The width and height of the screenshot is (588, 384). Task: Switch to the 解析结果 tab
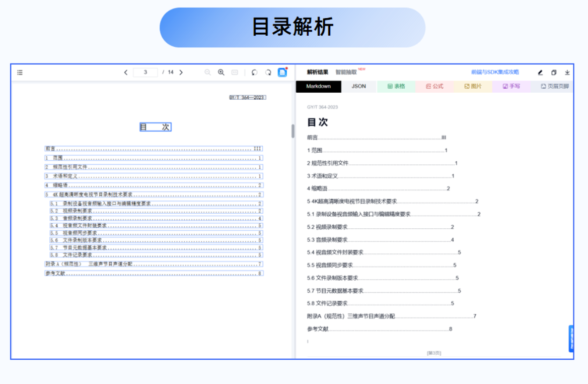click(317, 72)
